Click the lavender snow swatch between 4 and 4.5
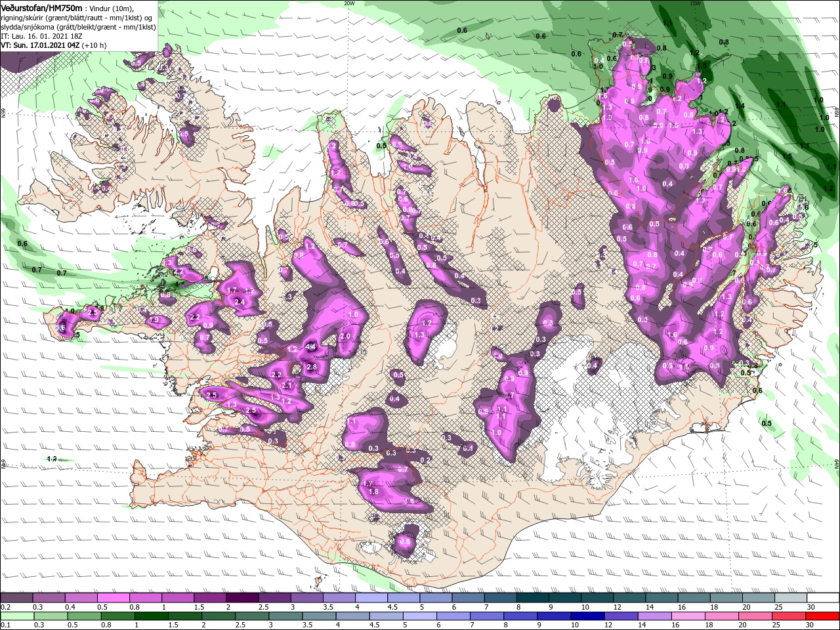This screenshot has height=630, width=840. pyautogui.click(x=371, y=598)
